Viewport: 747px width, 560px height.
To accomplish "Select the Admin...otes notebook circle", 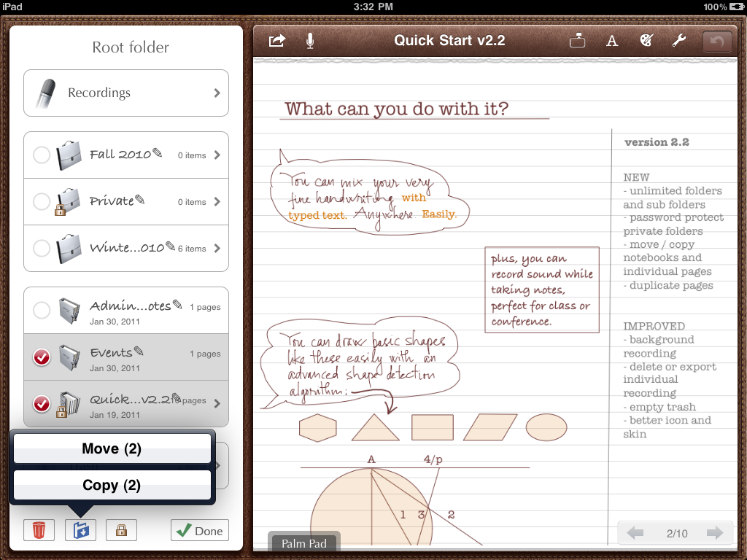I will tap(42, 311).
